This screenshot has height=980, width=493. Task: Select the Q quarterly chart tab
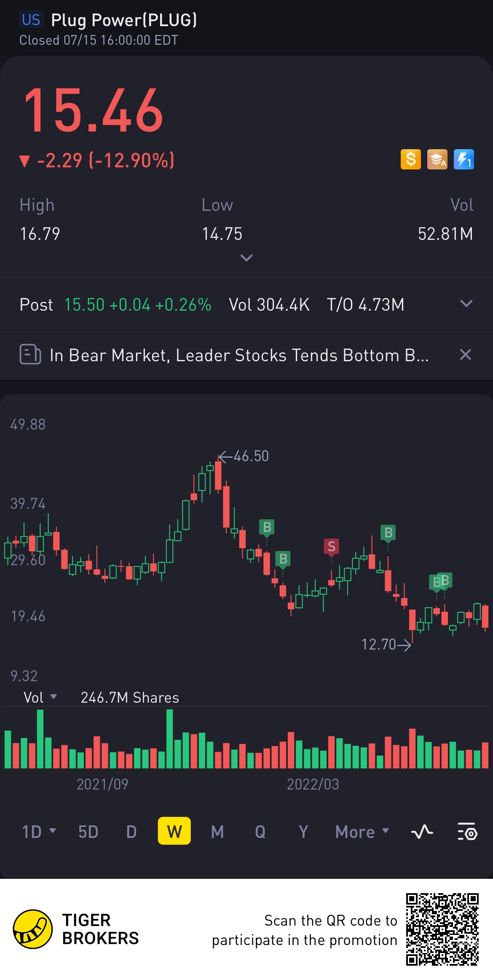coord(260,832)
